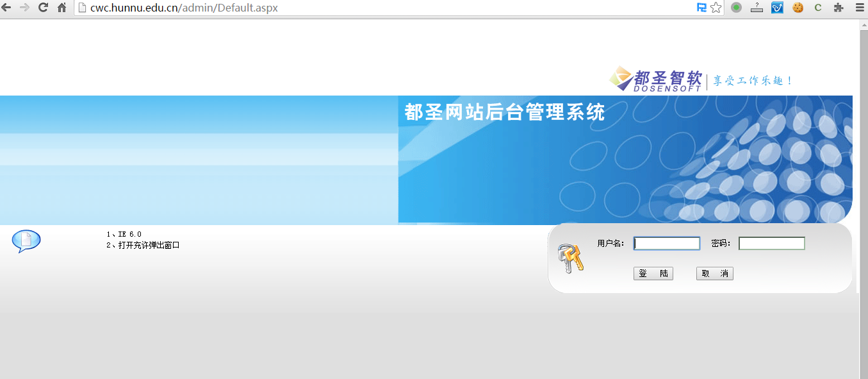Click the 登 陆 login button
The height and width of the screenshot is (379, 868).
(x=653, y=274)
